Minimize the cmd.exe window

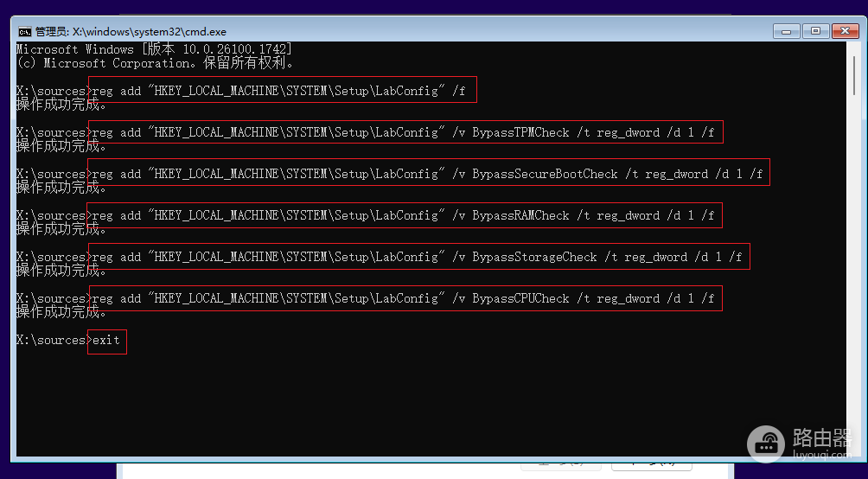pos(786,31)
